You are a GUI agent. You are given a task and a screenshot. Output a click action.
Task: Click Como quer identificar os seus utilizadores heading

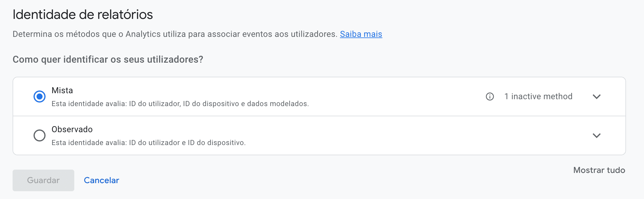pos(108,59)
